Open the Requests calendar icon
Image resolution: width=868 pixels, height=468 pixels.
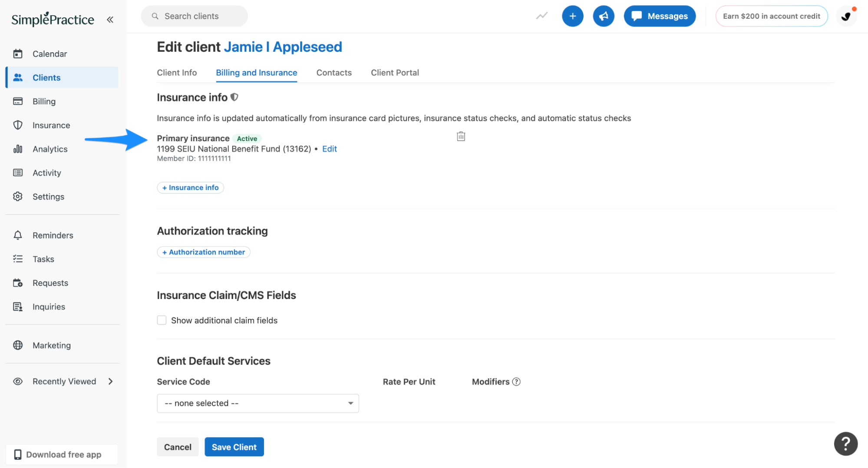click(18, 283)
